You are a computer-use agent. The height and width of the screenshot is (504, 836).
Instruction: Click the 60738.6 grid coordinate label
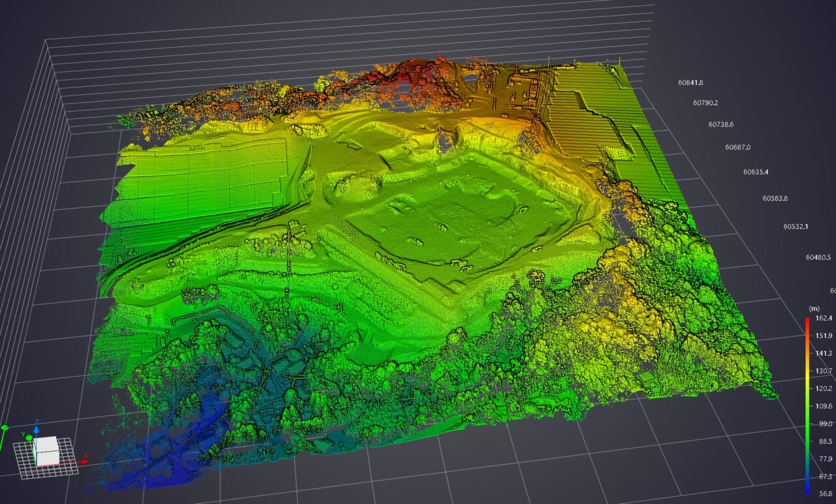pyautogui.click(x=721, y=125)
